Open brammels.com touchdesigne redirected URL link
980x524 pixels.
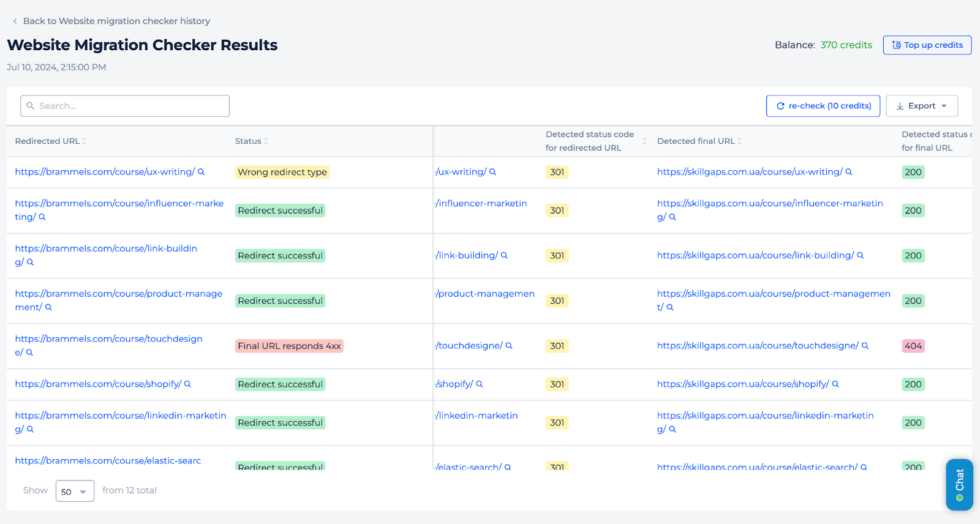[x=108, y=345]
